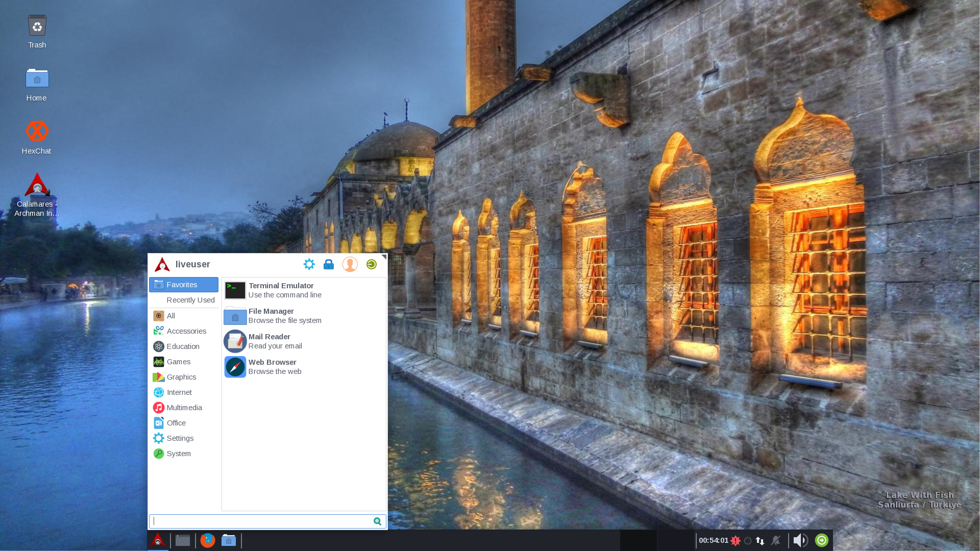Screen dimensions: 980x551
Task: Open the Settings category
Action: click(184, 438)
